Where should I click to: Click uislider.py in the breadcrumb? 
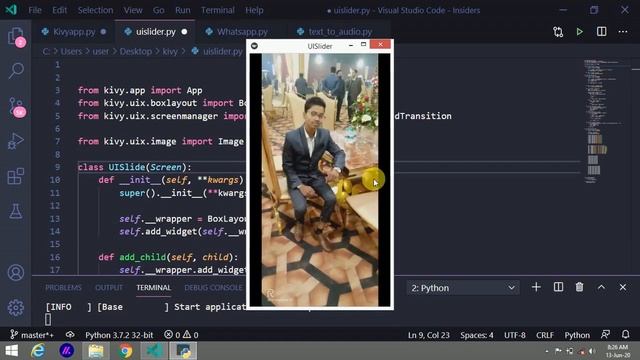coord(222,51)
